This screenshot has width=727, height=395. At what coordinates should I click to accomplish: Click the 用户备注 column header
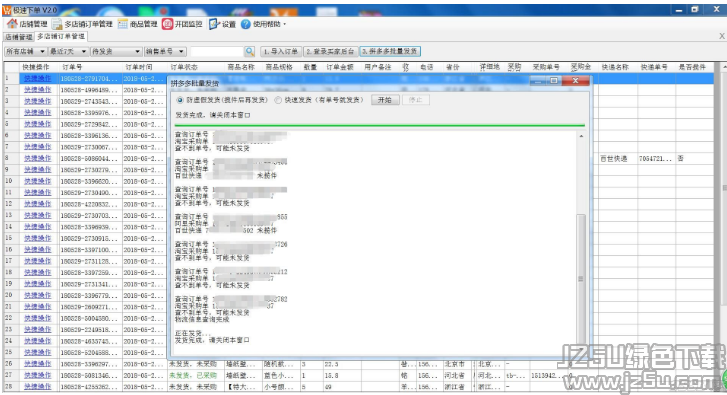click(x=380, y=67)
